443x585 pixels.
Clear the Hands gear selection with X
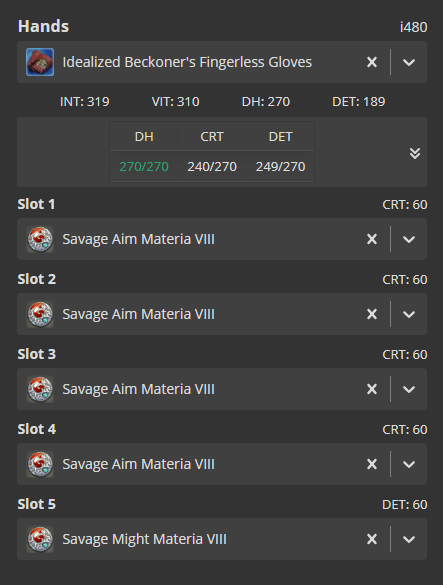pyautogui.click(x=372, y=62)
